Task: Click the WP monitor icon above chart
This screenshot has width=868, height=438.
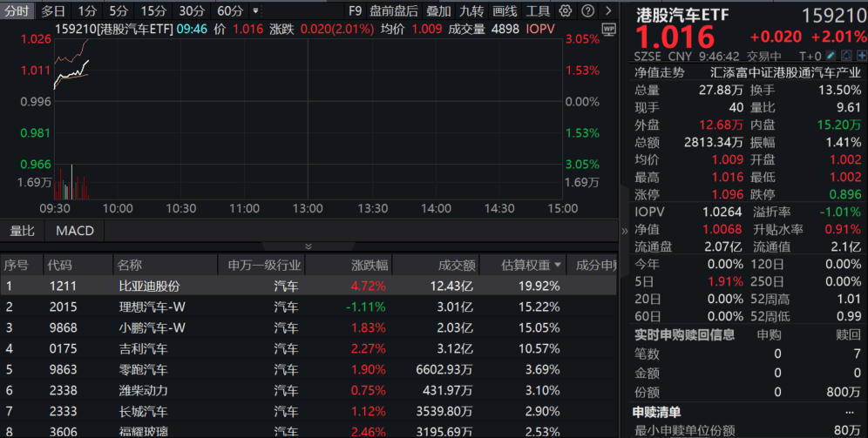Action: [x=608, y=30]
